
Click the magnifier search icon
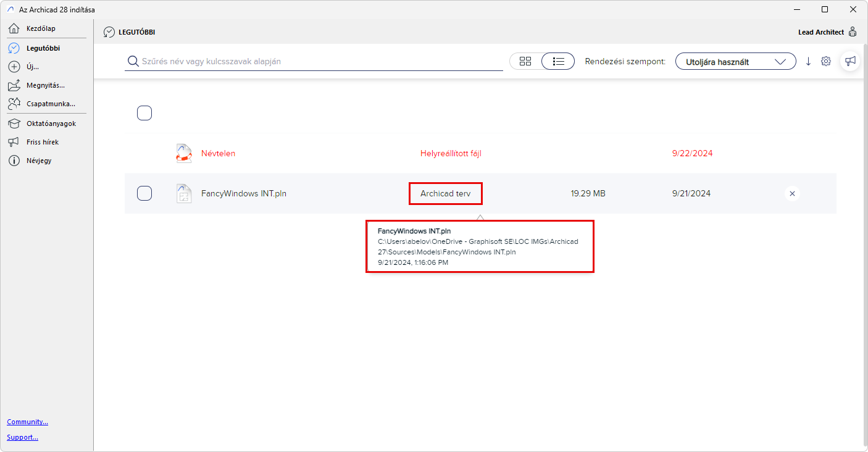point(133,61)
